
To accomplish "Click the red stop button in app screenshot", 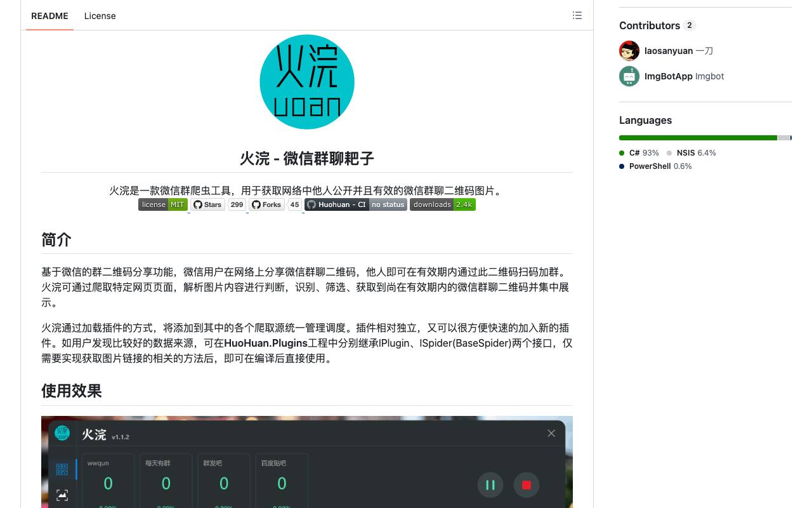I will 526,485.
